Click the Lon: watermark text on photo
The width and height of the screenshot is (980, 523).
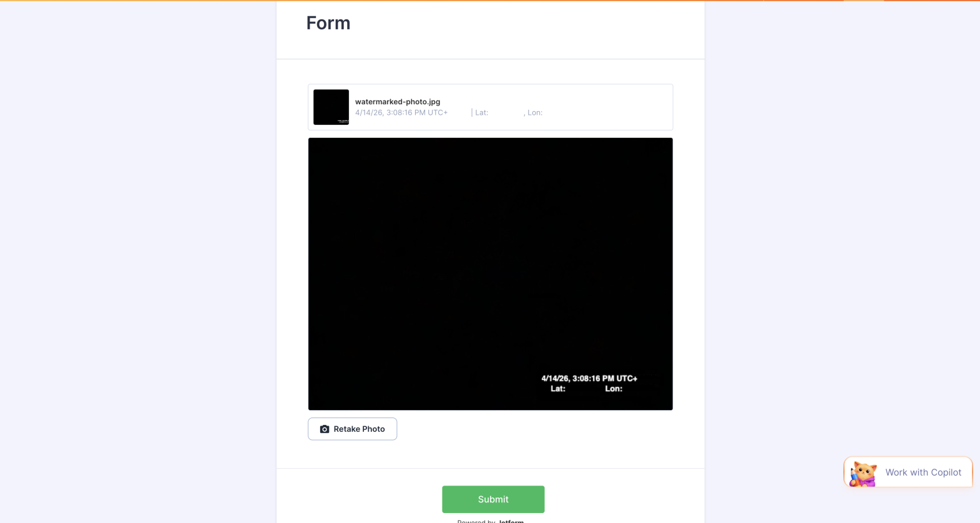coord(614,389)
